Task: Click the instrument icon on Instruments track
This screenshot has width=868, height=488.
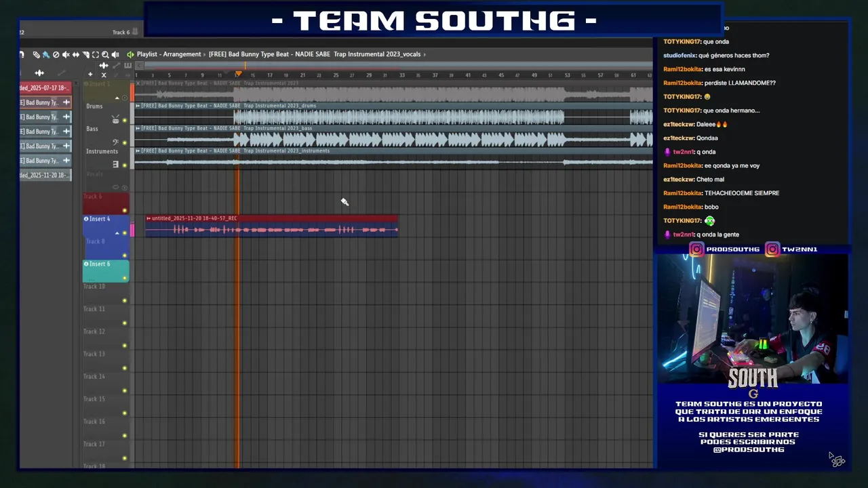Action: pyautogui.click(x=115, y=165)
